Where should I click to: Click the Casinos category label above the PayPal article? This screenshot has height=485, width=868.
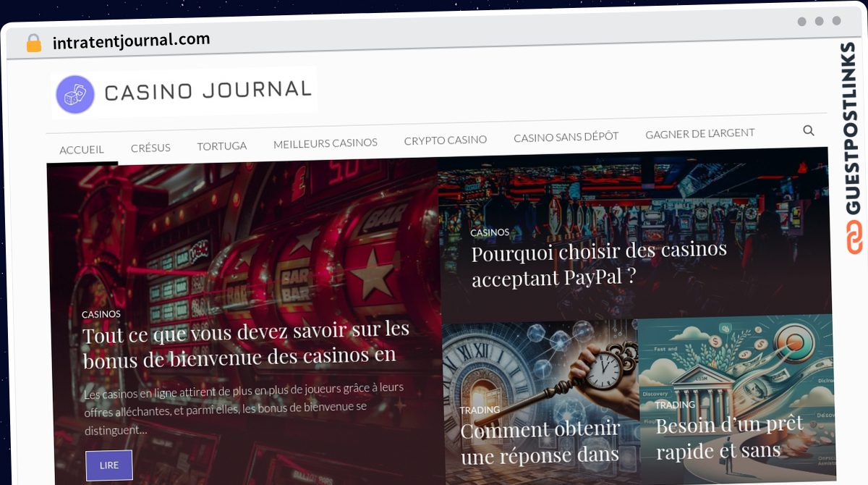[490, 232]
